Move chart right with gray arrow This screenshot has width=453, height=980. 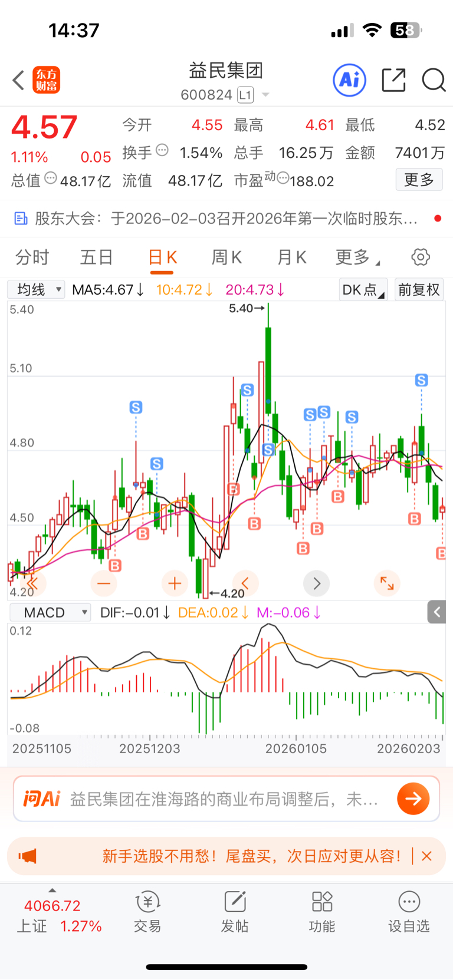pyautogui.click(x=316, y=583)
